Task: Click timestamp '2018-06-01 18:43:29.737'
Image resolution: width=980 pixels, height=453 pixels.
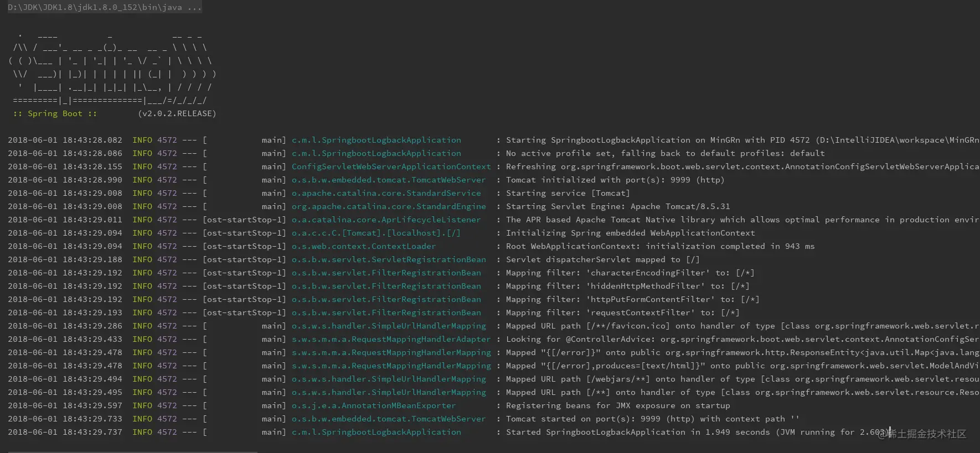Action: pyautogui.click(x=65, y=432)
